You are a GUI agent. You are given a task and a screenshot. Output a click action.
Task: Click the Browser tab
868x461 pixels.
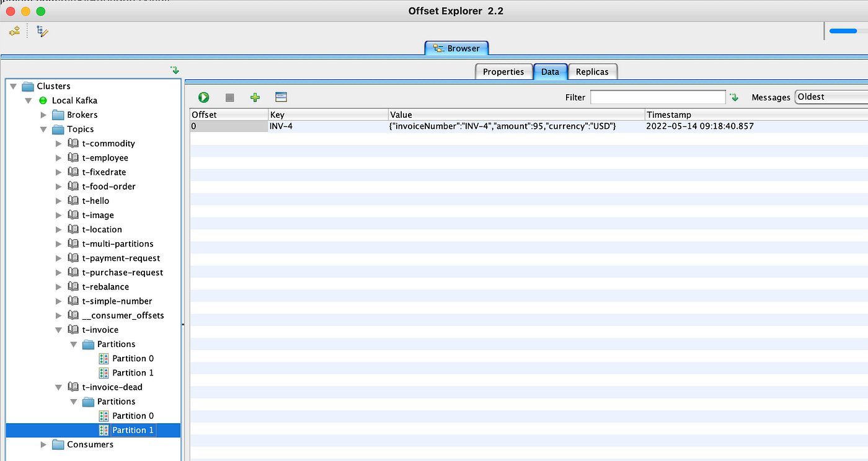tap(457, 48)
